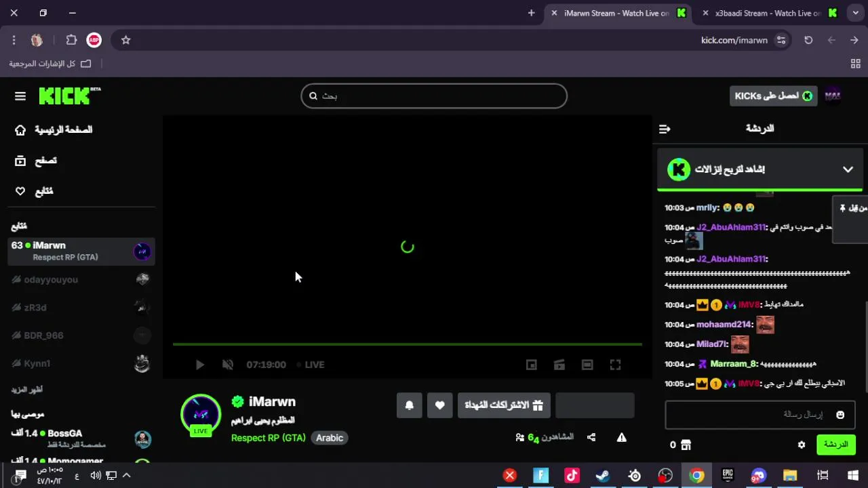
Task: Open the Kick sidebar hamburger menu
Action: pyautogui.click(x=20, y=96)
